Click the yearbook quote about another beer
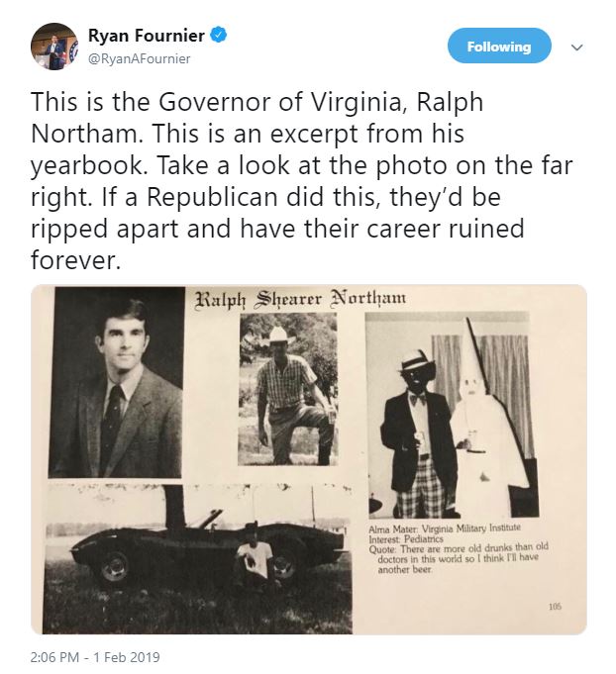Viewport: 616px width, 674px height. pyautogui.click(x=459, y=559)
